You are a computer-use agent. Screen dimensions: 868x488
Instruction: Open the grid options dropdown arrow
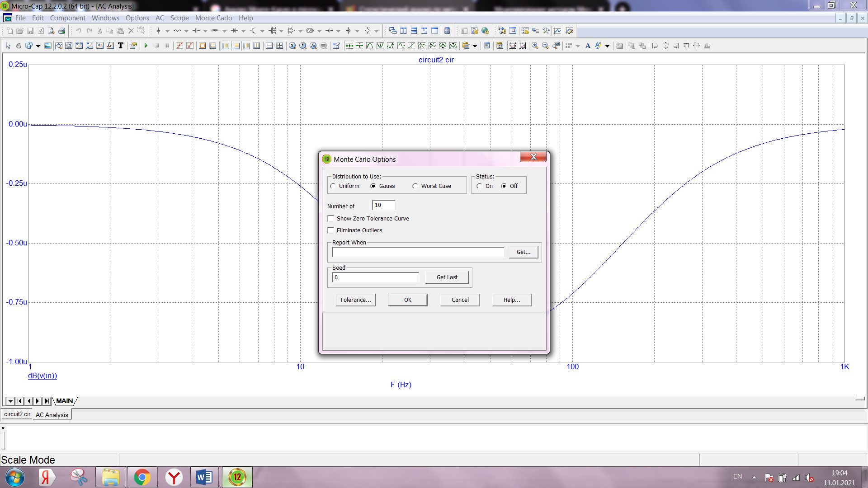pyautogui.click(x=578, y=46)
